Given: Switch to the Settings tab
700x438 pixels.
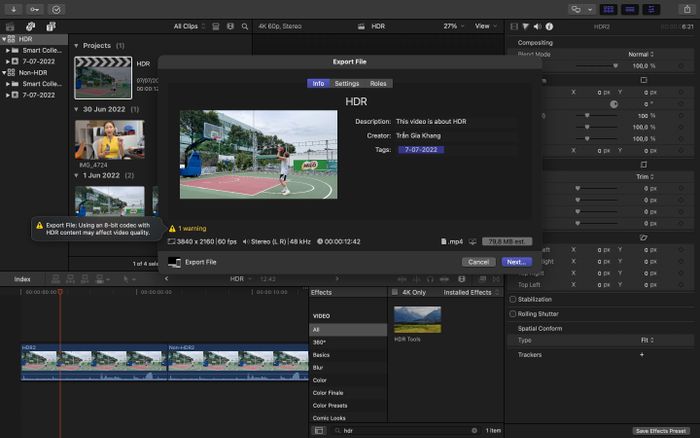Looking at the screenshot, I should 347,83.
